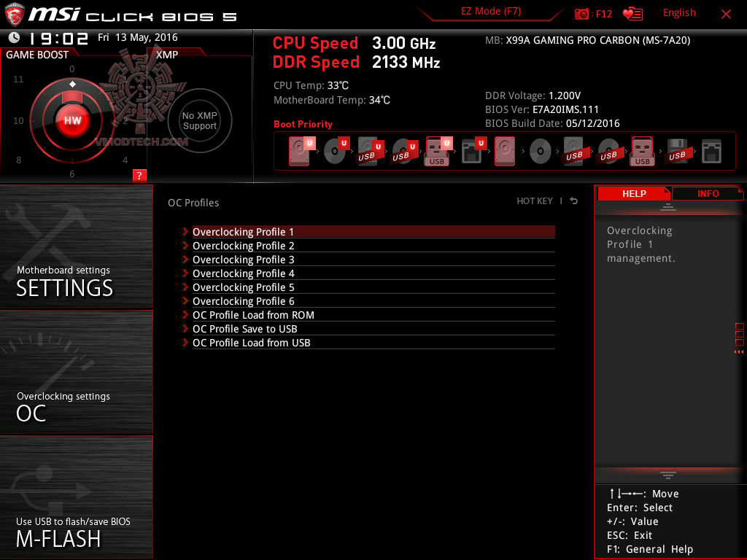Select legacy USB hard disk boot icon
The width and height of the screenshot is (747, 560).
574,151
